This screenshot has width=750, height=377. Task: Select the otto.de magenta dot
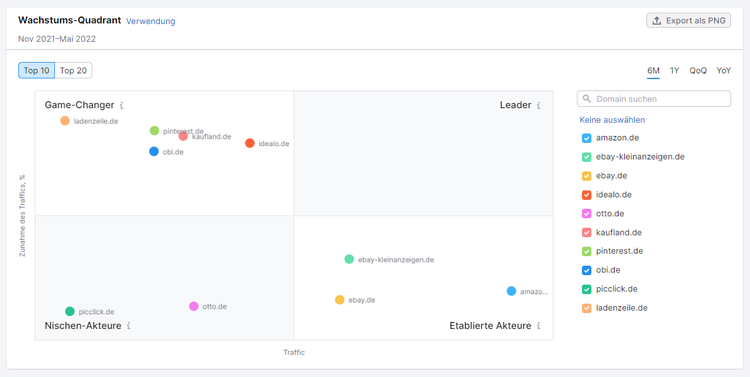[194, 306]
